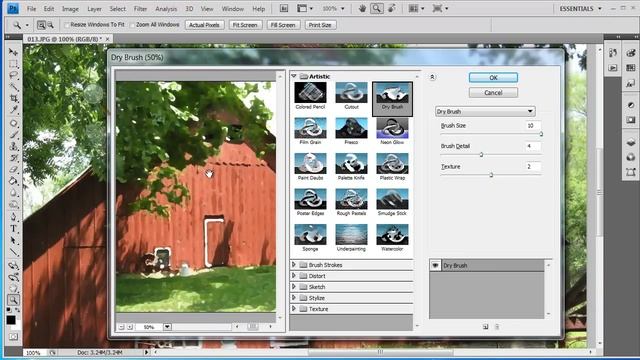Click Cancel in filter gallery dialog

pyautogui.click(x=493, y=93)
